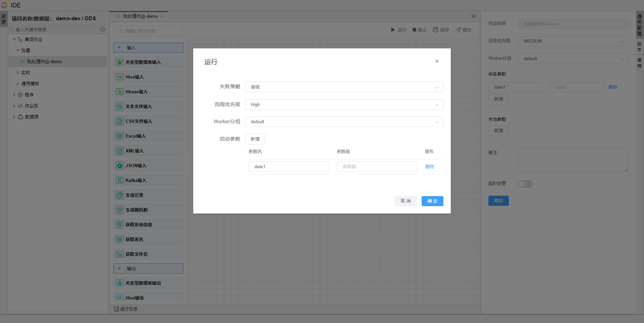The image size is (644, 323).
Task: Open the 失败策略 dropdown
Action: coord(344,87)
